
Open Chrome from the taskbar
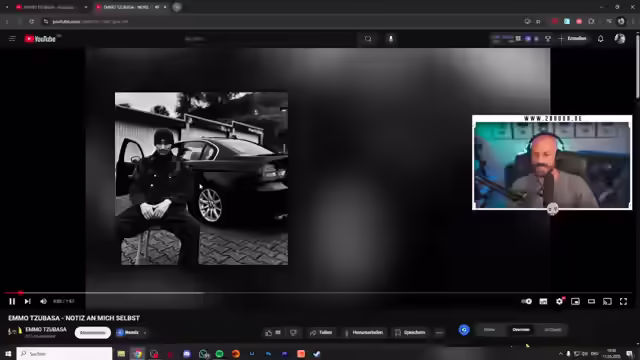[138, 353]
